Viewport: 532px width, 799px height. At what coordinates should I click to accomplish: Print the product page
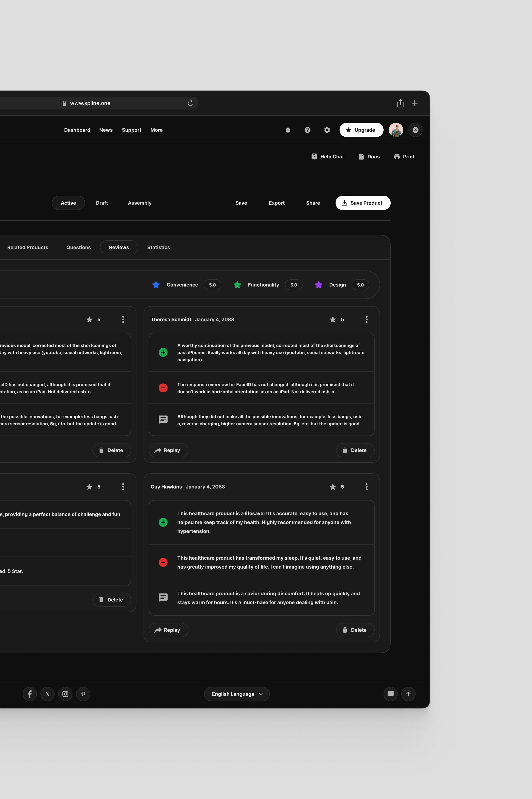(404, 157)
